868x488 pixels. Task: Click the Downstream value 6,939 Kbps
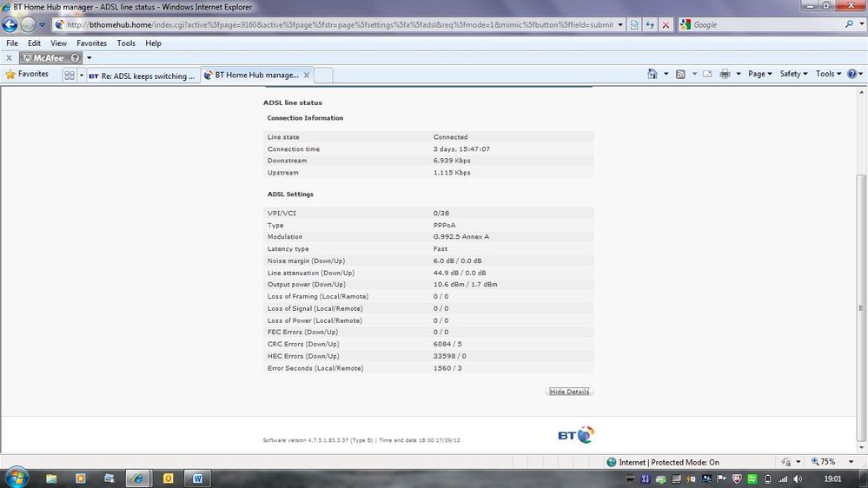click(x=452, y=161)
